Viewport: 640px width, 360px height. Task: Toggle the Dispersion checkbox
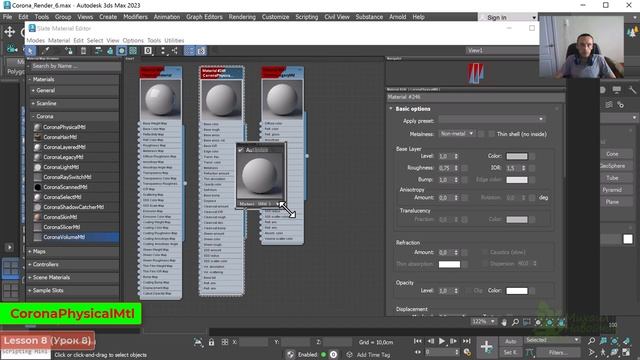[484, 264]
